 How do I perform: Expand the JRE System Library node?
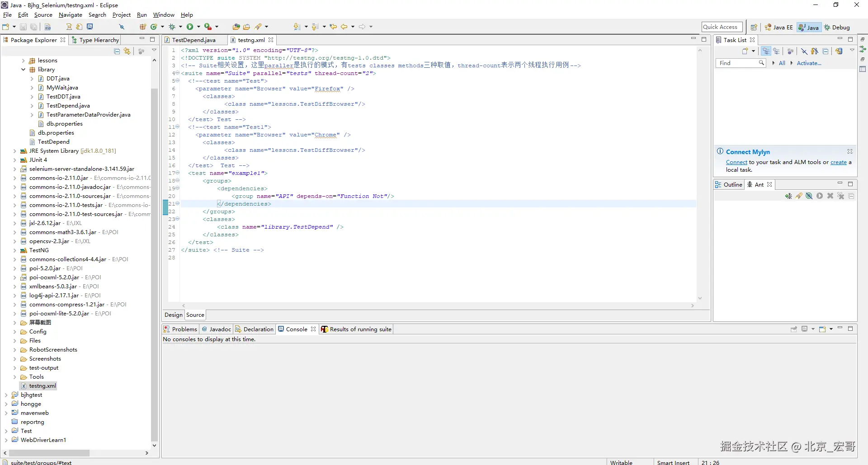[14, 151]
